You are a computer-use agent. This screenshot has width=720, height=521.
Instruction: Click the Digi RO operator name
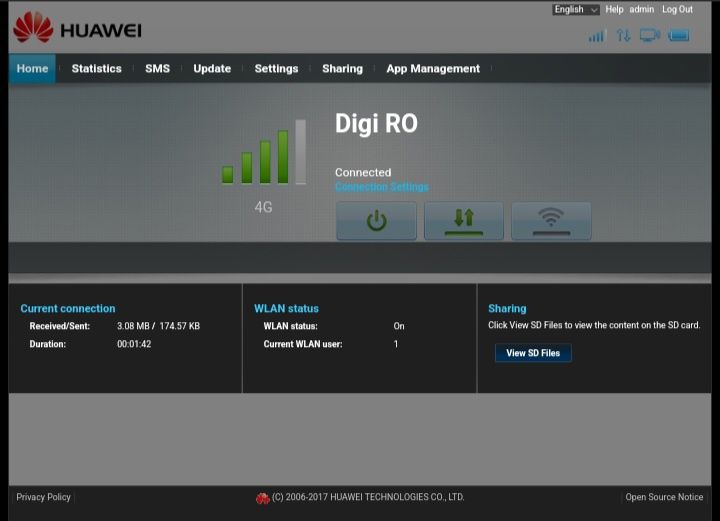377,123
